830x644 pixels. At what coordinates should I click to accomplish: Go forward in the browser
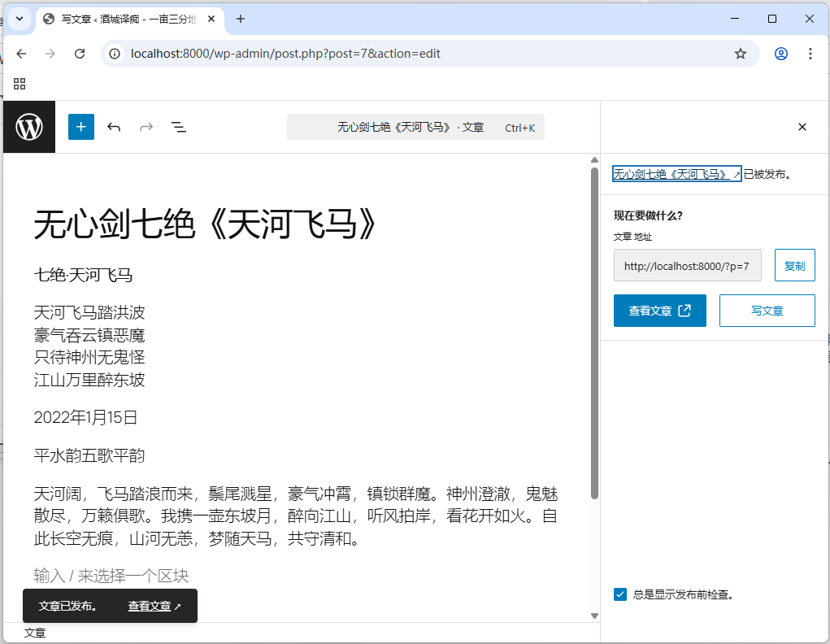(x=50, y=54)
